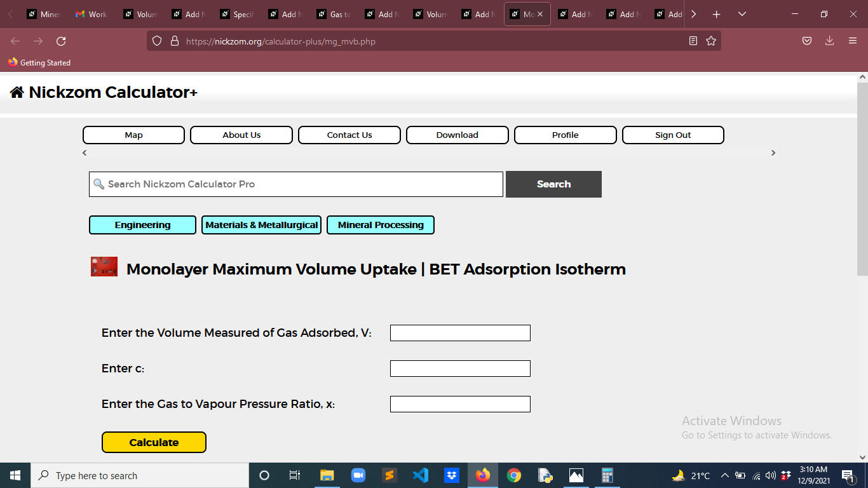Bookmark this page with the star icon
Image resolution: width=868 pixels, height=488 pixels.
pos(711,41)
